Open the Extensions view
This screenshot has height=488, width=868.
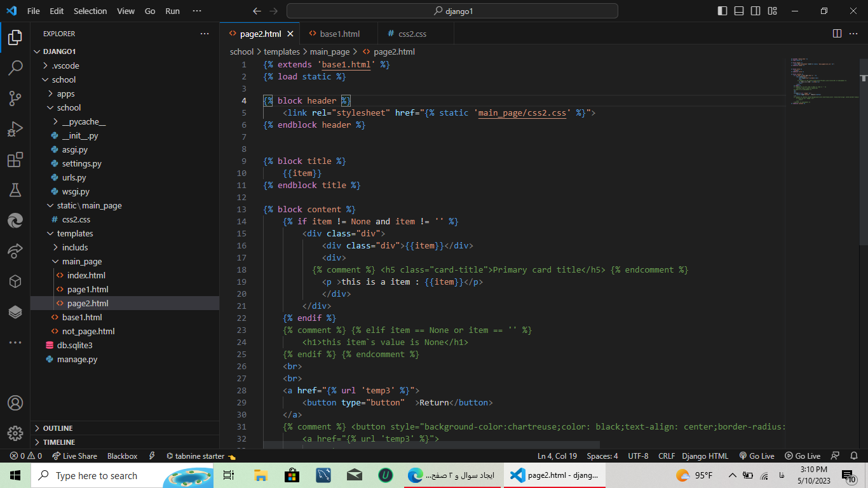(x=15, y=160)
